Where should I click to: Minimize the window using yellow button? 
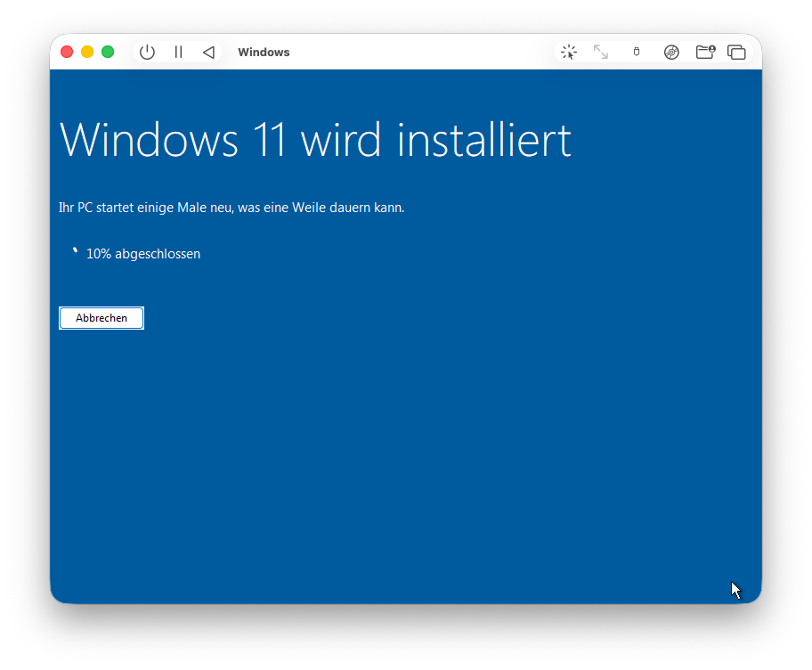(87, 53)
